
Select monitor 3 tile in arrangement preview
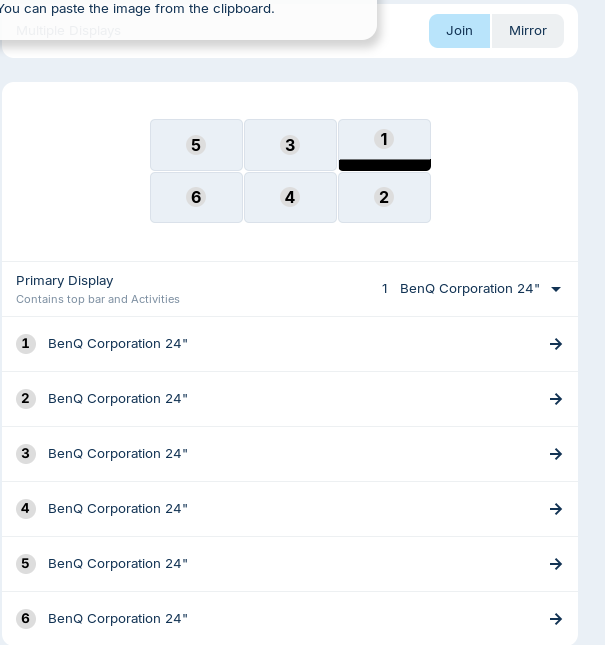[290, 145]
